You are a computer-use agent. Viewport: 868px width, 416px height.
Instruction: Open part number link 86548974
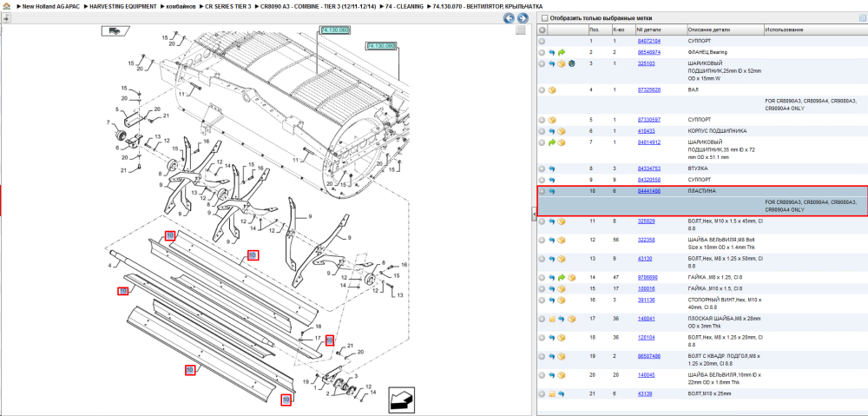(648, 52)
